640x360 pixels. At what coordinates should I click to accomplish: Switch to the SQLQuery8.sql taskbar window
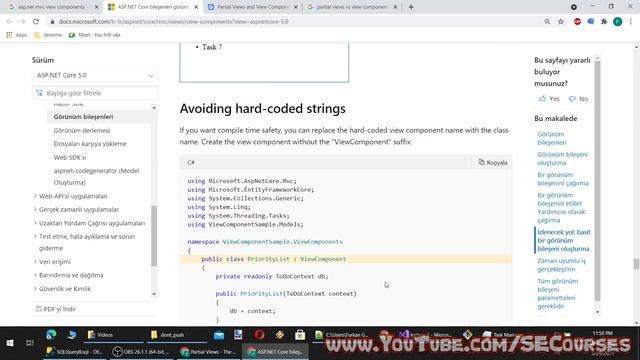(x=75, y=351)
